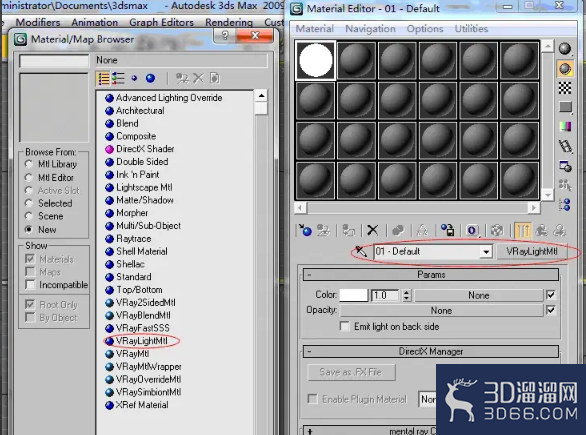Toggle checkbox next to Color map button

point(551,295)
